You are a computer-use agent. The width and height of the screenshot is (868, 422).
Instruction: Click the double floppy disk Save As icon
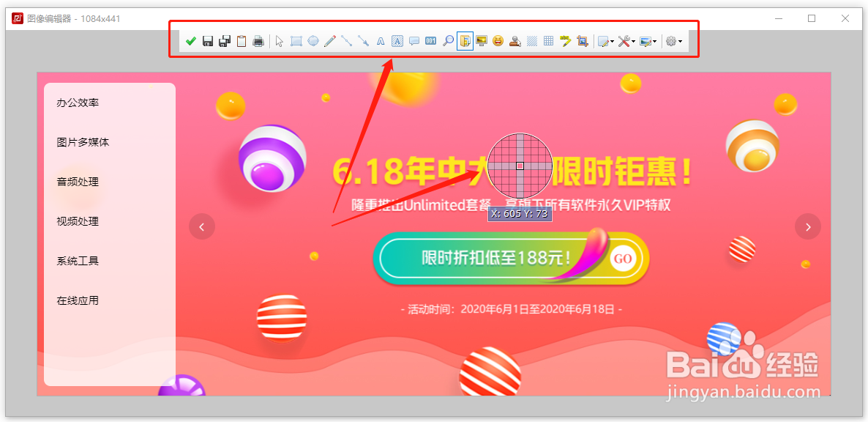(225, 41)
